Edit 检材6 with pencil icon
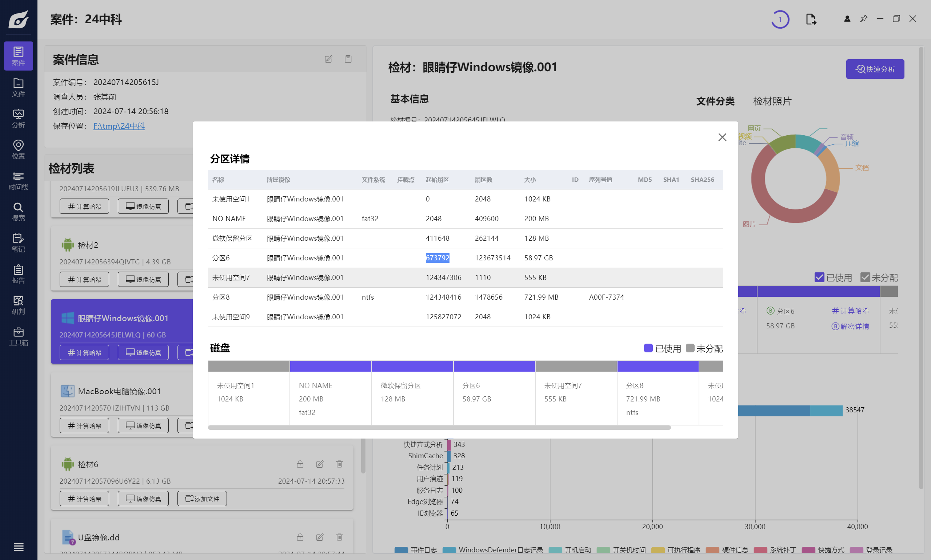The width and height of the screenshot is (931, 560). 320,464
